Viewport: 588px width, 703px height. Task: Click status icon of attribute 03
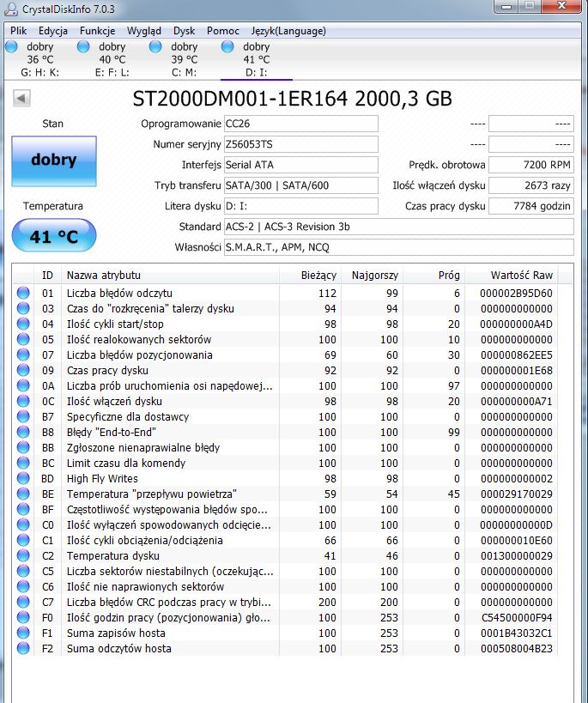tap(23, 308)
